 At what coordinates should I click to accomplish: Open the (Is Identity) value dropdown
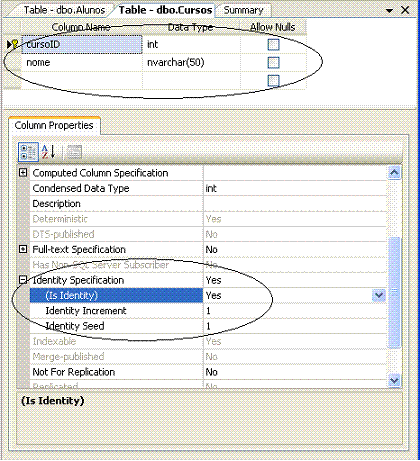(379, 295)
